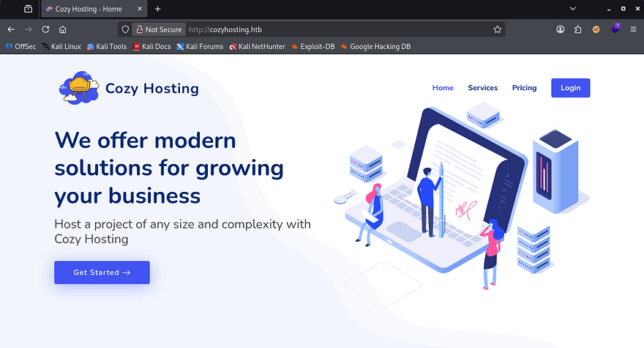Select the Services navigation item
644x348 pixels.
[482, 88]
